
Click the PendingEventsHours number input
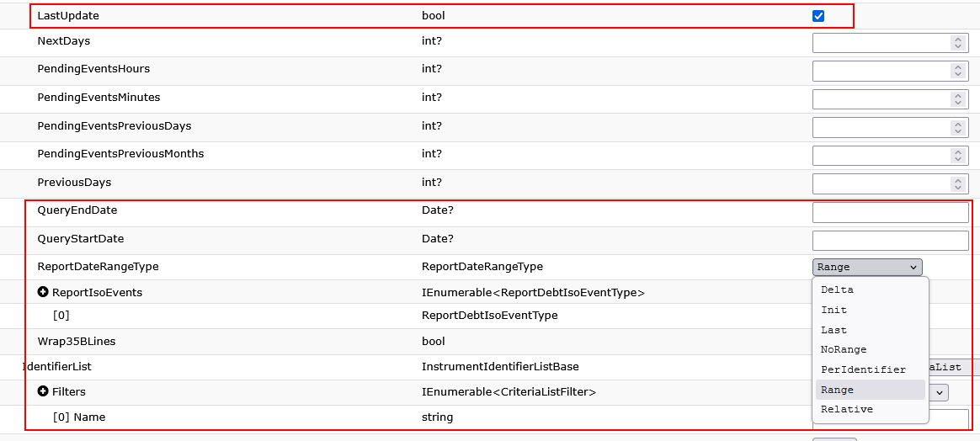[x=890, y=71]
